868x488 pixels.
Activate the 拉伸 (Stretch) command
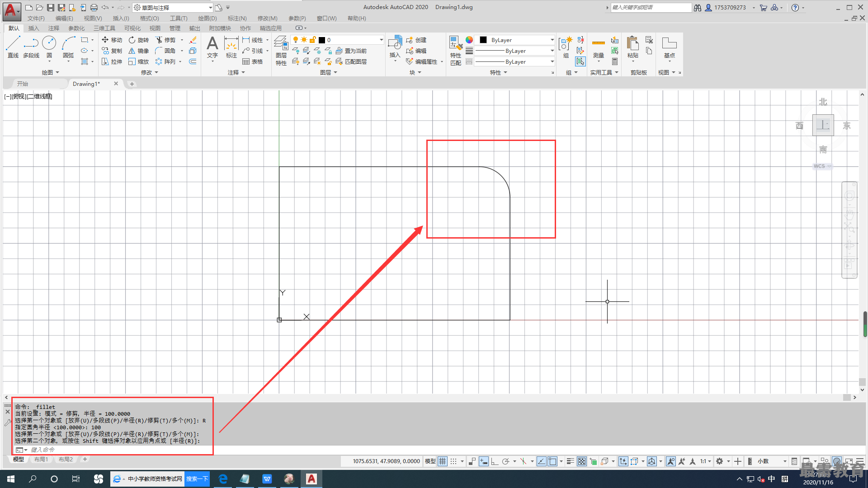pos(112,61)
